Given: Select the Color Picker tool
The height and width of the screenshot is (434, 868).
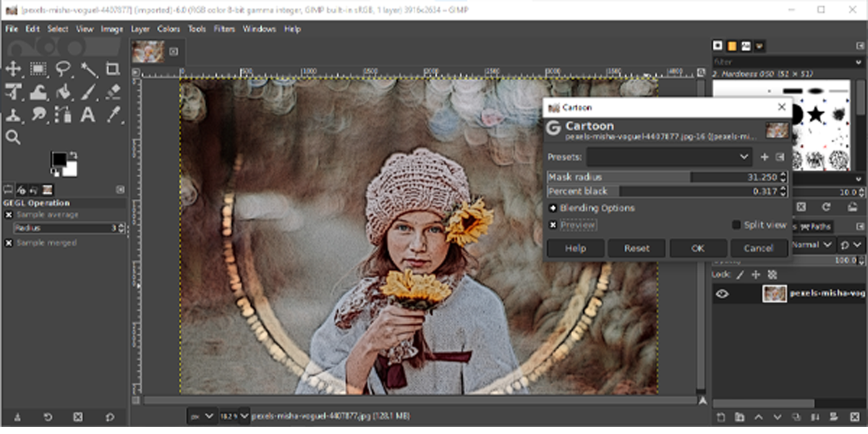Looking at the screenshot, I should tap(113, 114).
